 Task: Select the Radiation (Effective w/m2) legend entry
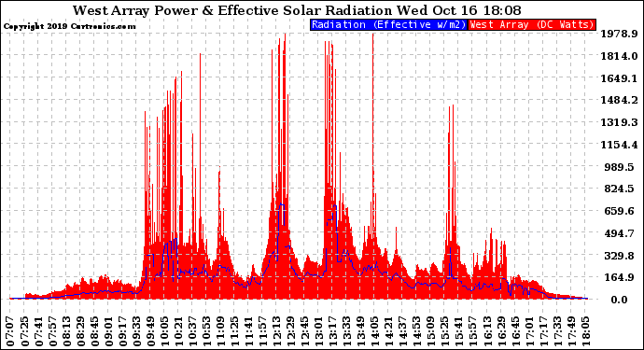click(x=389, y=24)
